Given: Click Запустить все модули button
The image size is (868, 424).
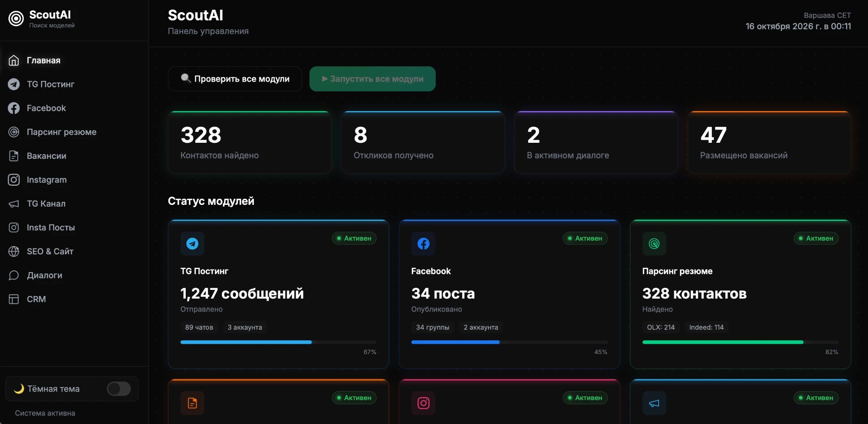Looking at the screenshot, I should point(372,79).
